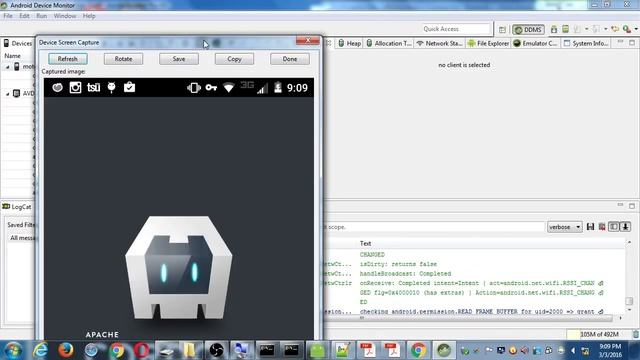Click the LogCat horizontal scrollbar

pyautogui.click(x=469, y=318)
